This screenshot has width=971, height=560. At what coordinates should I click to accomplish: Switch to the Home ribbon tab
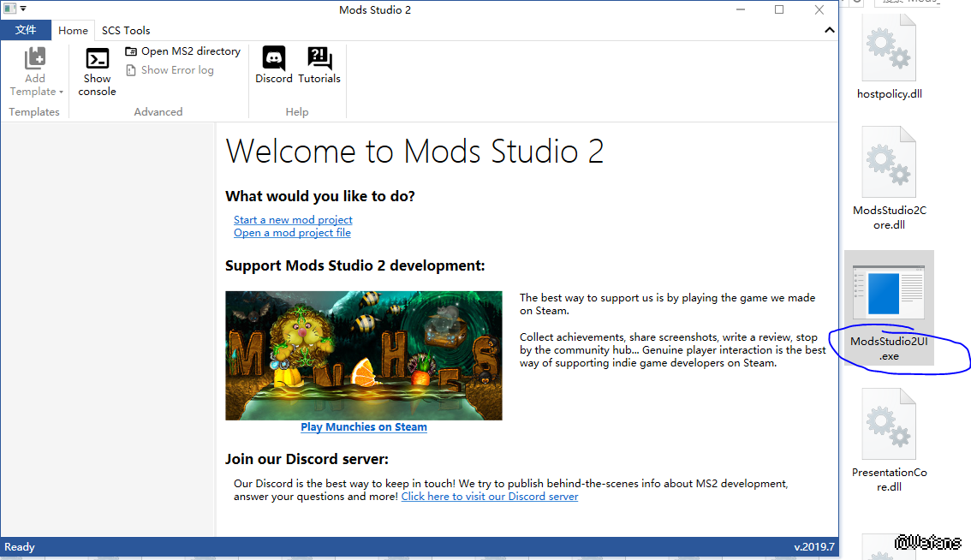click(73, 30)
